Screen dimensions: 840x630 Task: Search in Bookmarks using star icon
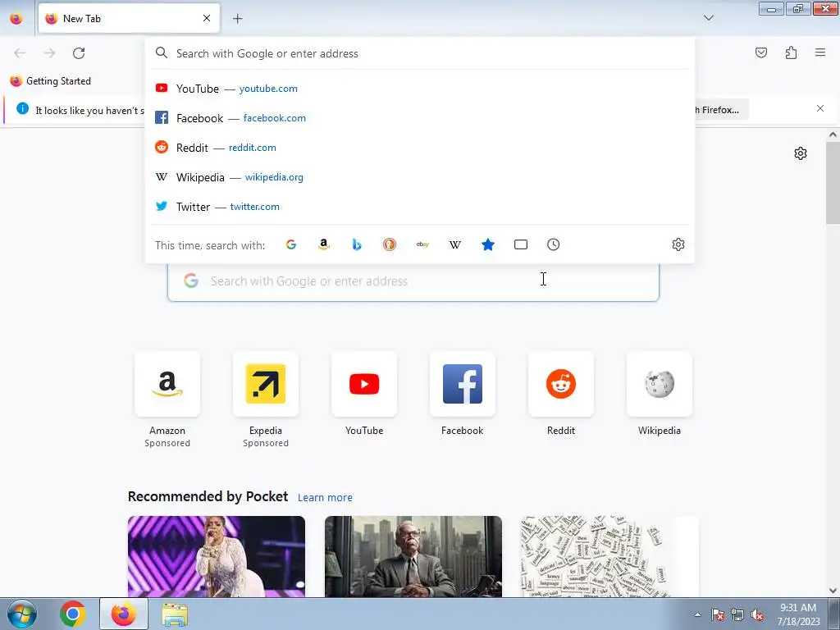coord(488,244)
